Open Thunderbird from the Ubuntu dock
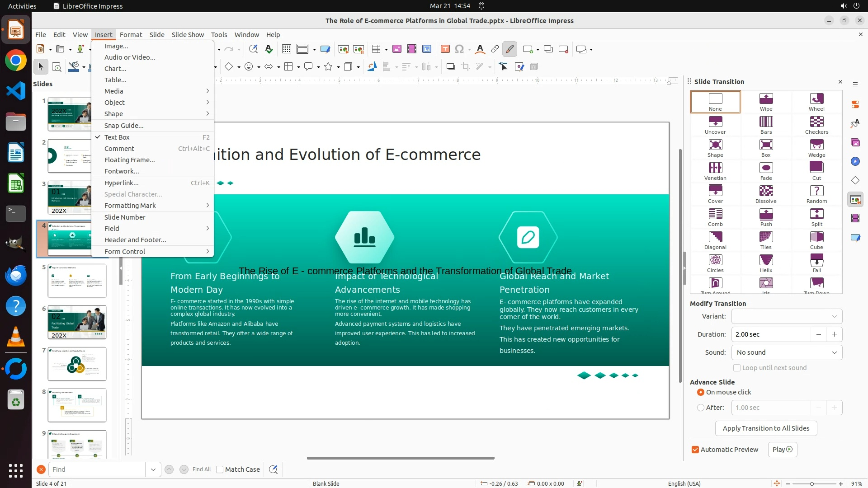 (16, 275)
